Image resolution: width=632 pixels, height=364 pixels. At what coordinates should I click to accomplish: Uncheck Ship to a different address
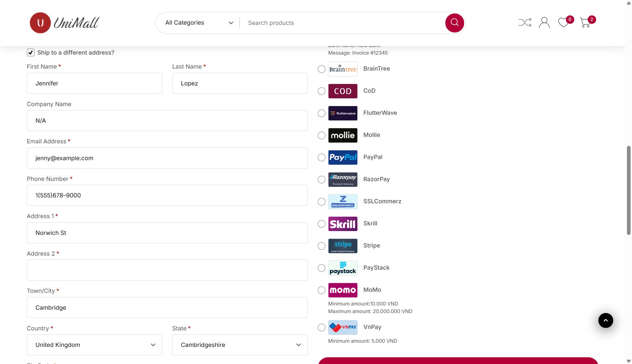point(31,53)
